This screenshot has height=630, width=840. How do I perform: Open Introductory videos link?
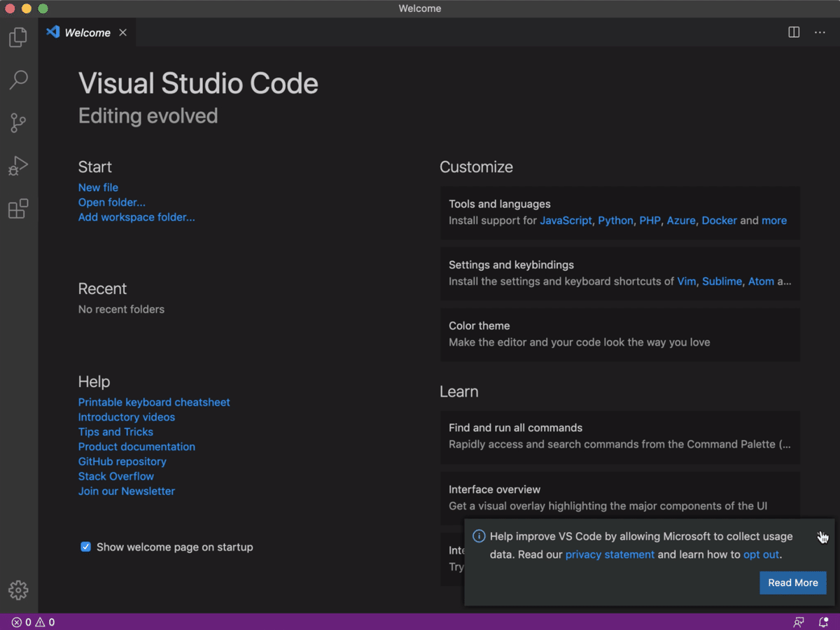pyautogui.click(x=127, y=417)
